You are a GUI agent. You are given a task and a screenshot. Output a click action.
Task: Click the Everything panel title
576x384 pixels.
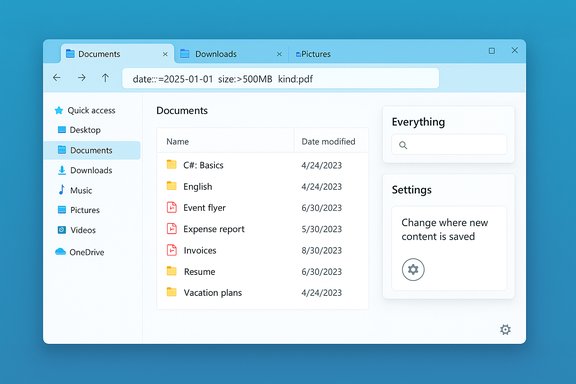point(418,122)
